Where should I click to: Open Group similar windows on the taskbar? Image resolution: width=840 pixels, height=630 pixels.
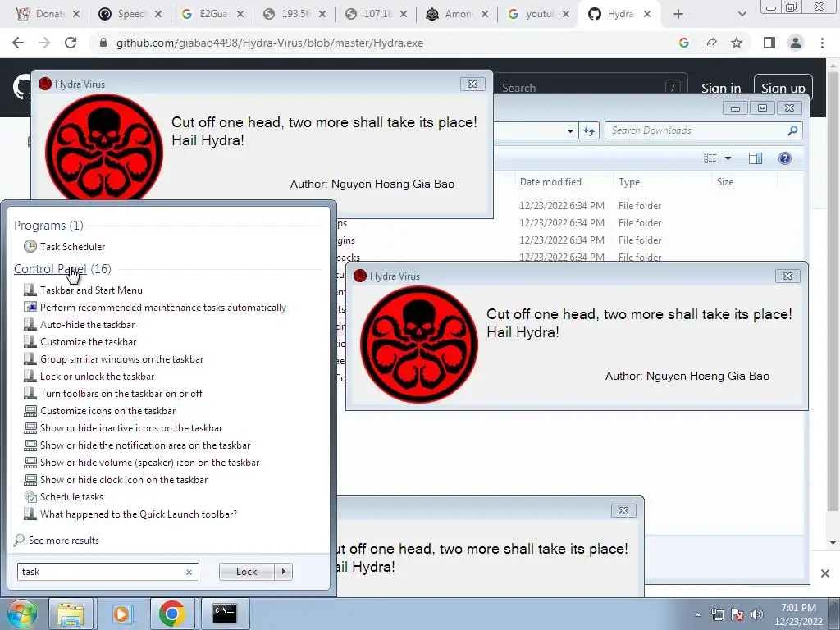pyautogui.click(x=113, y=359)
